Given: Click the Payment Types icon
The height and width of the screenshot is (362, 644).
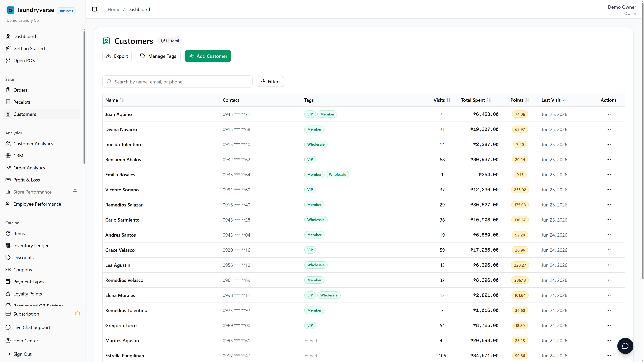Looking at the screenshot, I should tap(8, 282).
